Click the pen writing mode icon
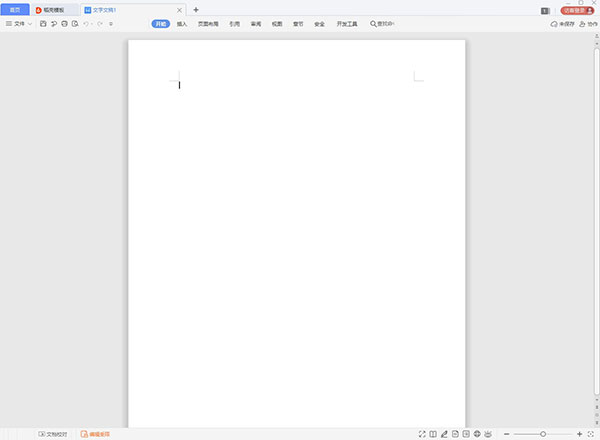The width and height of the screenshot is (600, 440). tap(444, 434)
